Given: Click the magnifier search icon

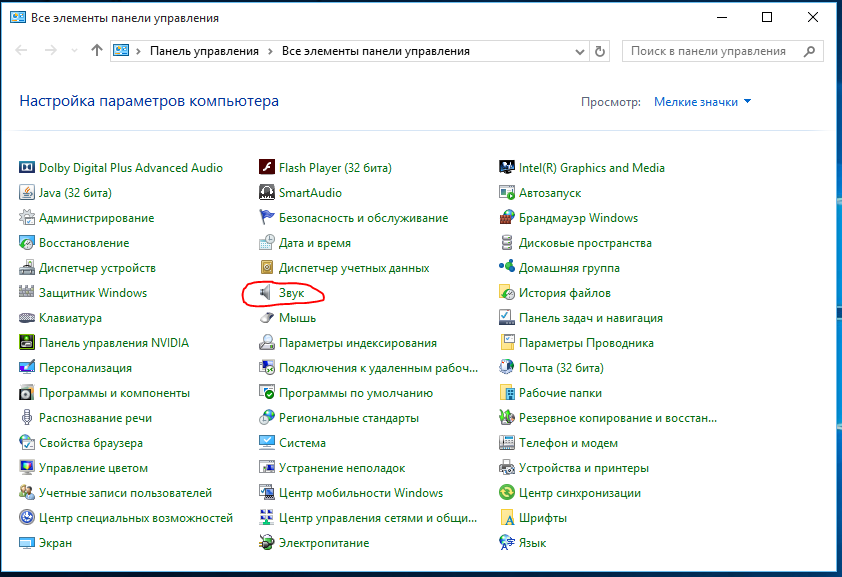Looking at the screenshot, I should [809, 51].
